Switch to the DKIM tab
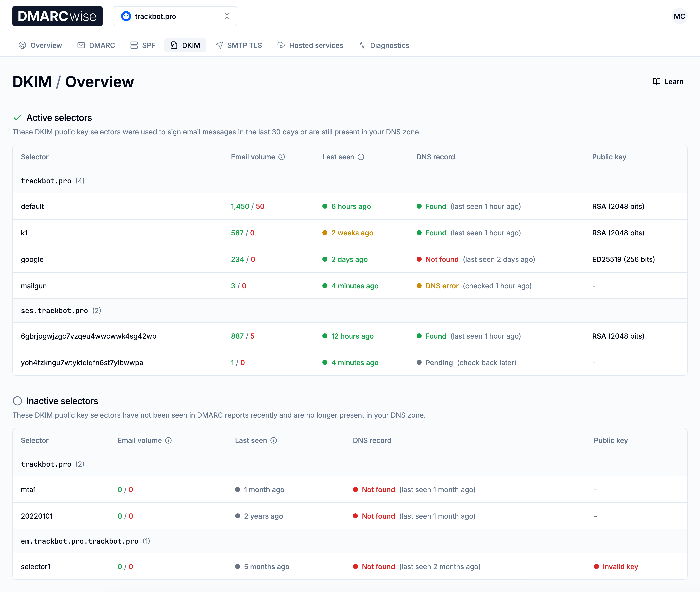This screenshot has width=700, height=592. [x=185, y=45]
